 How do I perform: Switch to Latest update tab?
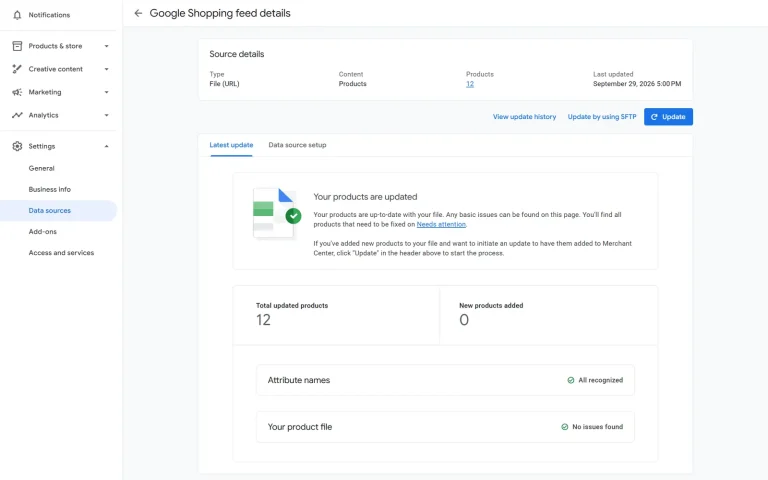pos(231,145)
